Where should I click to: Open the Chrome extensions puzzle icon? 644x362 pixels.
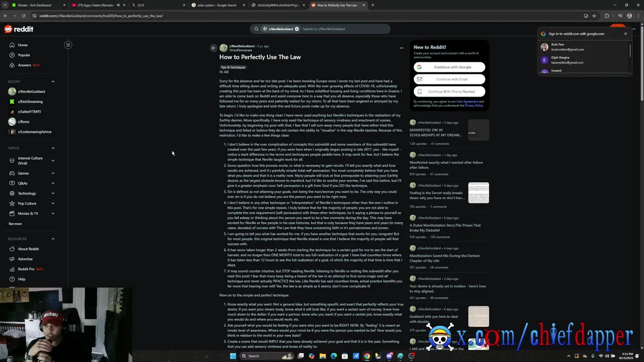click(607, 16)
